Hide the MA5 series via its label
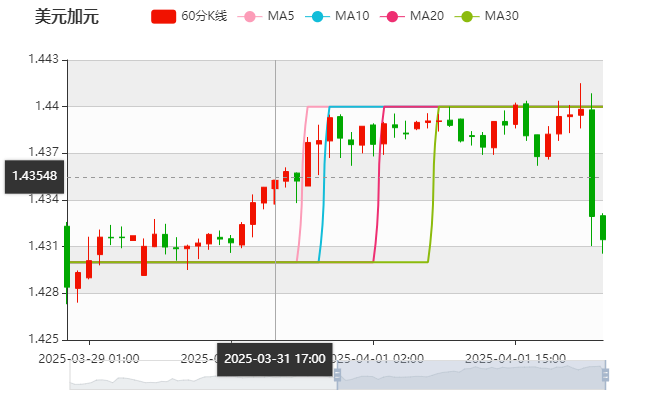The height and width of the screenshot is (400, 670). click(282, 17)
